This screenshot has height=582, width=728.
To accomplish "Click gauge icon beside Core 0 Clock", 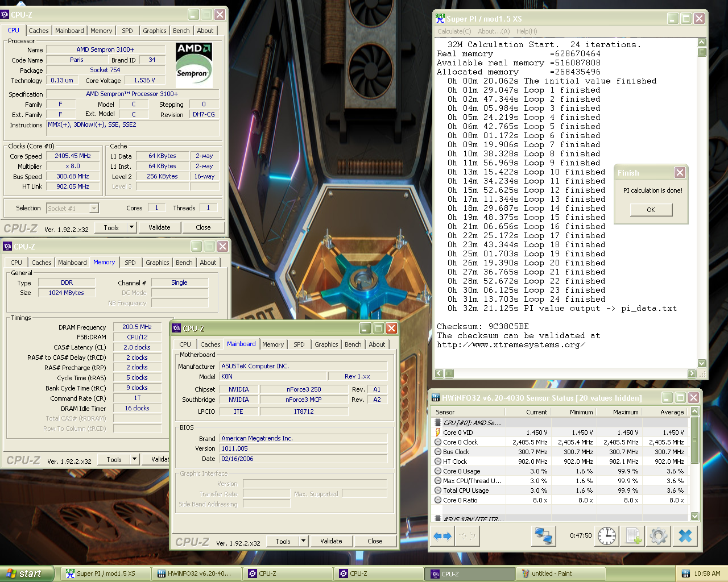I will click(x=438, y=442).
